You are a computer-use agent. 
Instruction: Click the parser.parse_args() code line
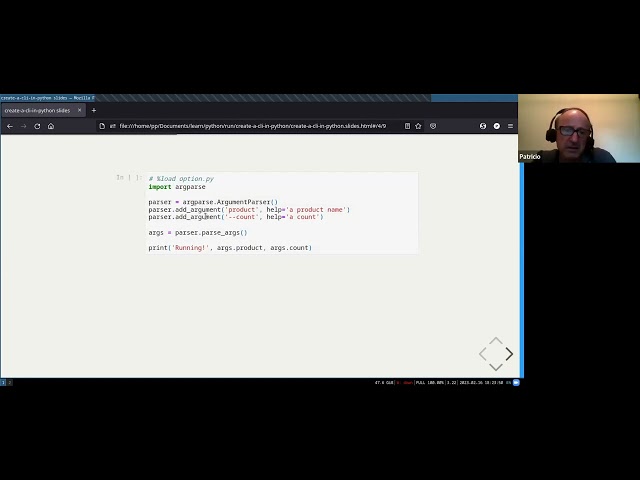click(x=198, y=233)
